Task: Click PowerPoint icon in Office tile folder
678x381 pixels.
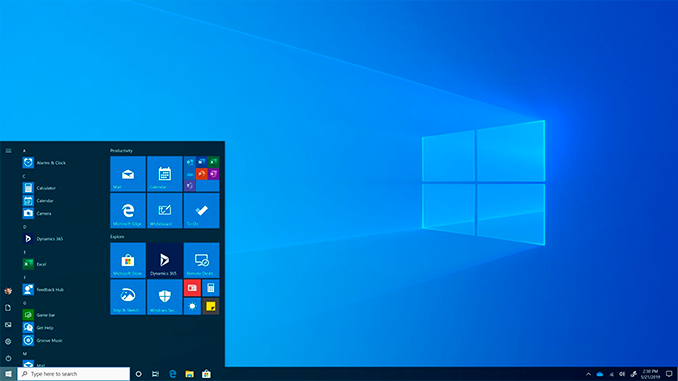Action: click(x=201, y=174)
